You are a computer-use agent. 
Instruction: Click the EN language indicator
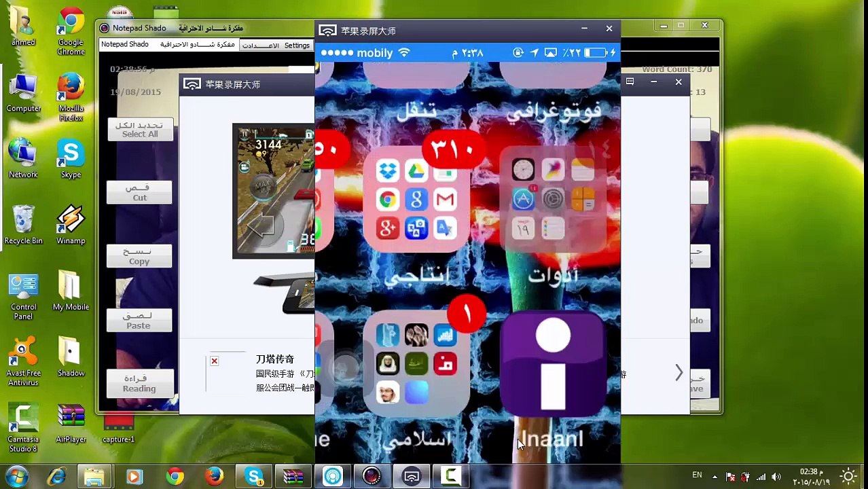(697, 475)
